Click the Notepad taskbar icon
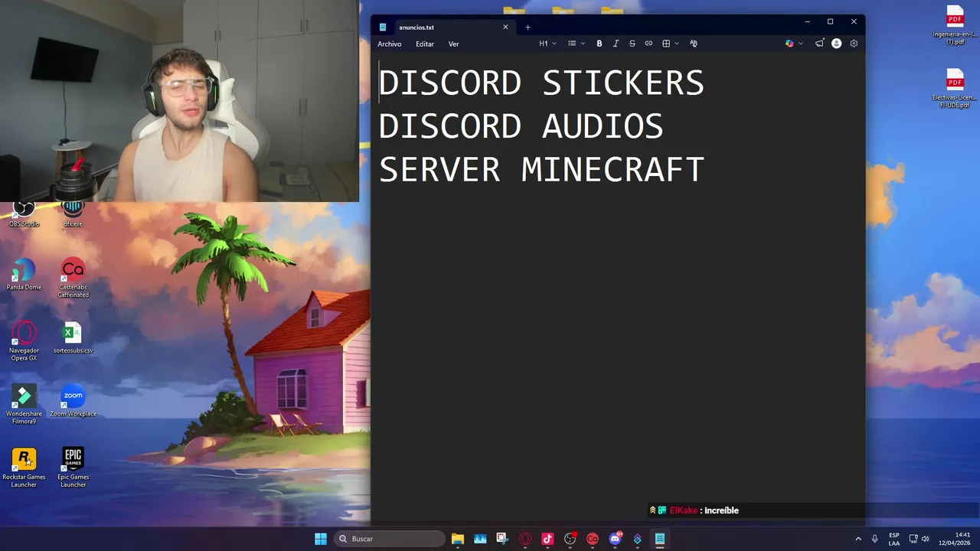The width and height of the screenshot is (980, 551). tap(659, 539)
